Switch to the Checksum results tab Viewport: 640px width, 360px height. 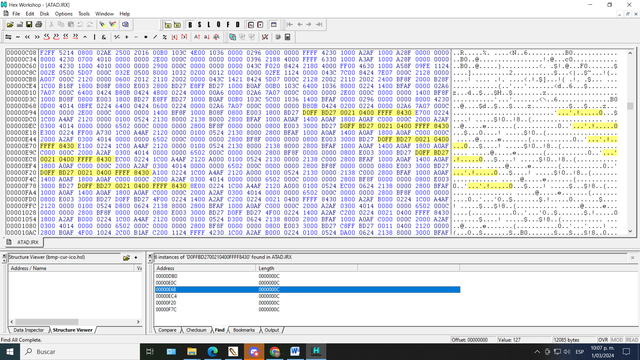click(x=196, y=330)
